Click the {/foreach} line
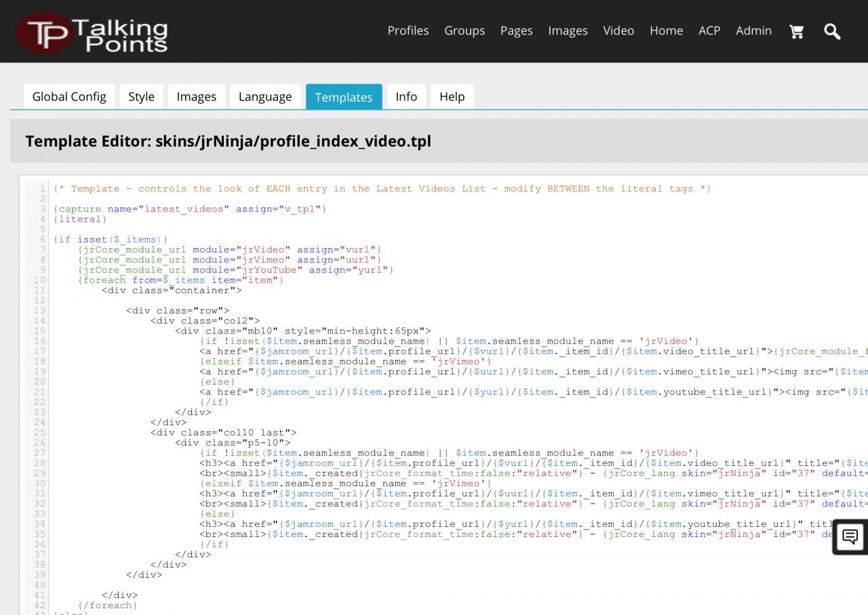The image size is (868, 615). point(108,606)
